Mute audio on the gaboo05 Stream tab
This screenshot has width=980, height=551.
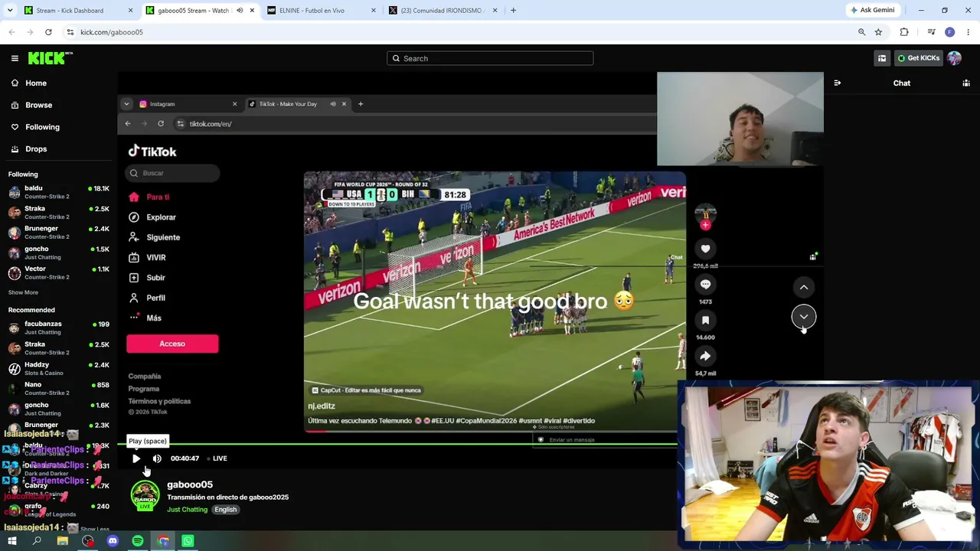point(240,11)
